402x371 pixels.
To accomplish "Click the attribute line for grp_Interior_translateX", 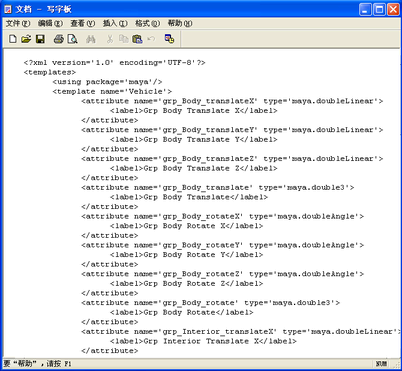I will point(240,332).
